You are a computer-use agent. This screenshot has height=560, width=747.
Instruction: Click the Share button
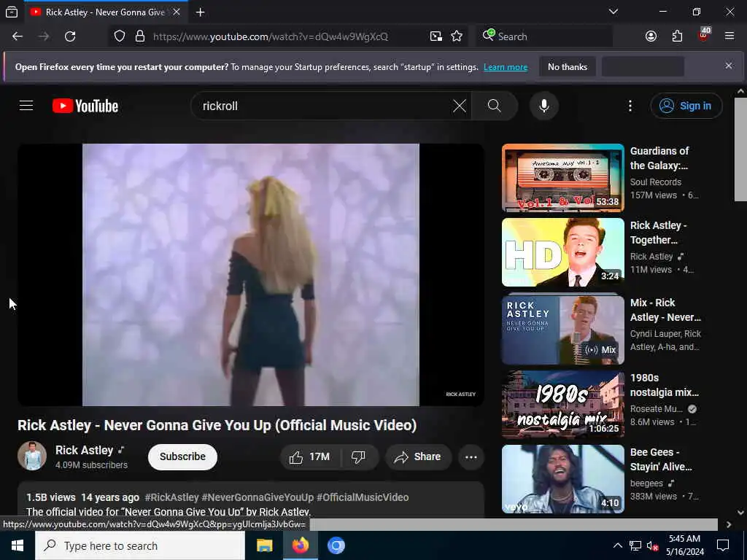pos(418,456)
